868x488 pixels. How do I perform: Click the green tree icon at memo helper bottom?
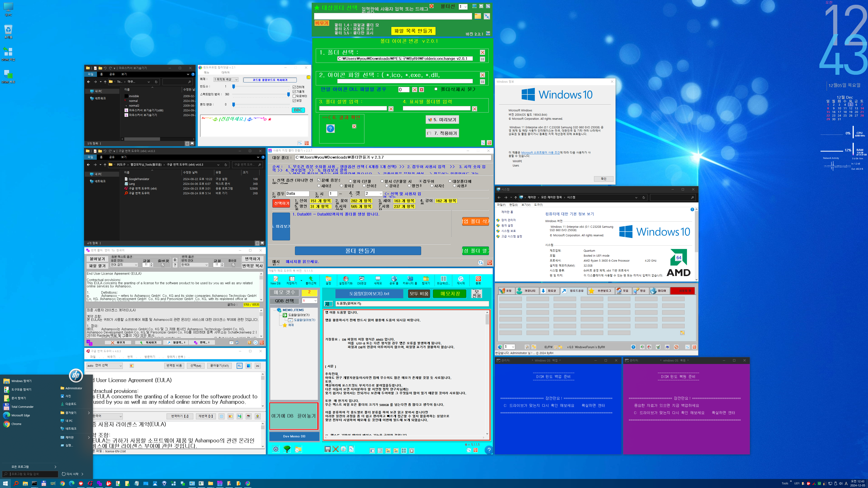pos(287,449)
